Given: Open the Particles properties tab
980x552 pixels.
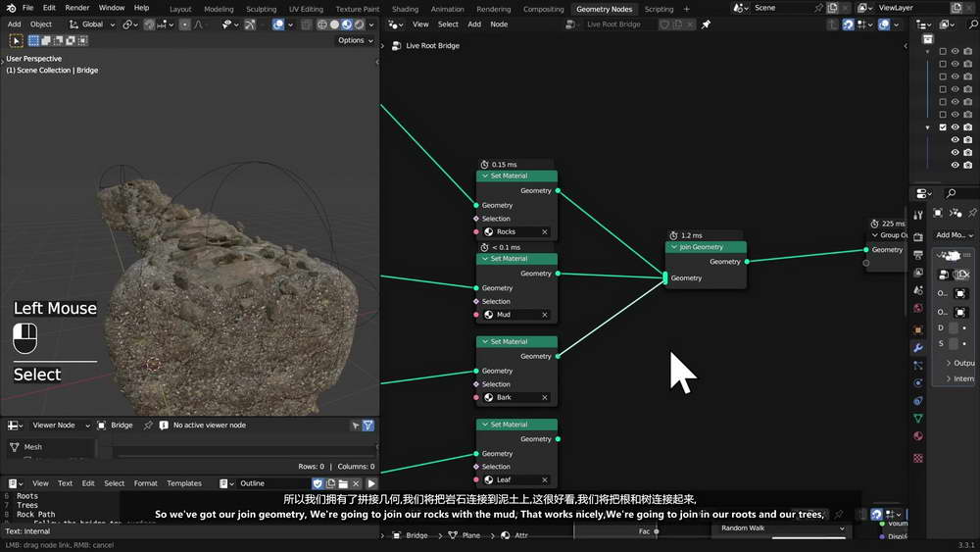Looking at the screenshot, I should 918,365.
